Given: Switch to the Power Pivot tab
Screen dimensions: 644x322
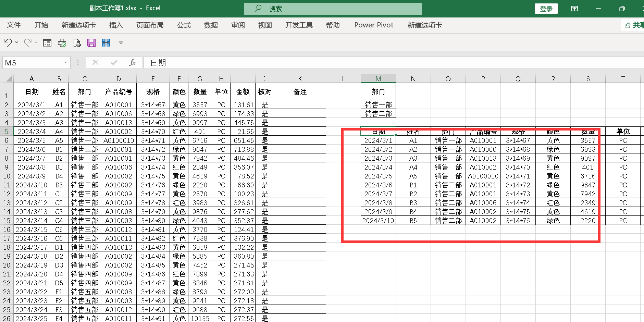Looking at the screenshot, I should [374, 25].
